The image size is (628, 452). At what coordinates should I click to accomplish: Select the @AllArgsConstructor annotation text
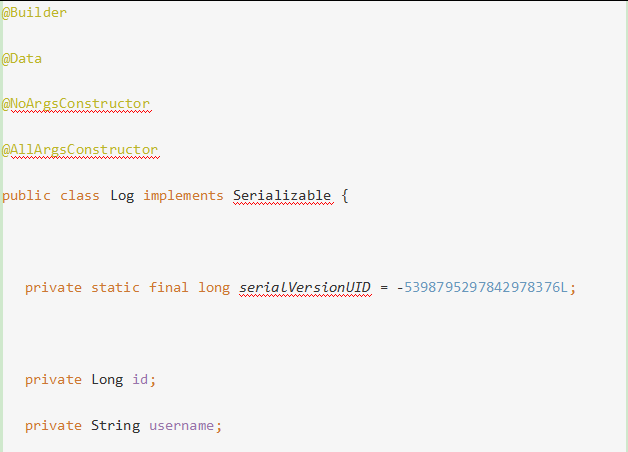pyautogui.click(x=80, y=150)
